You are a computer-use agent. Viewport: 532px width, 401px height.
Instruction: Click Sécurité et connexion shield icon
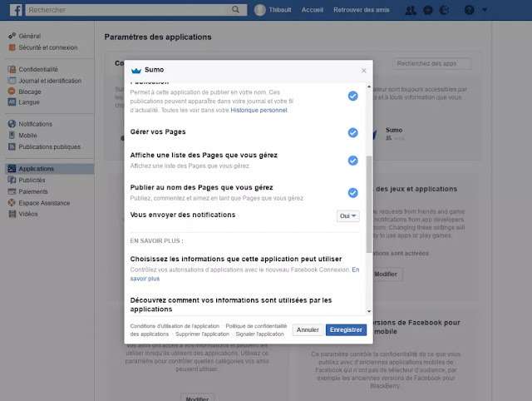(12, 47)
